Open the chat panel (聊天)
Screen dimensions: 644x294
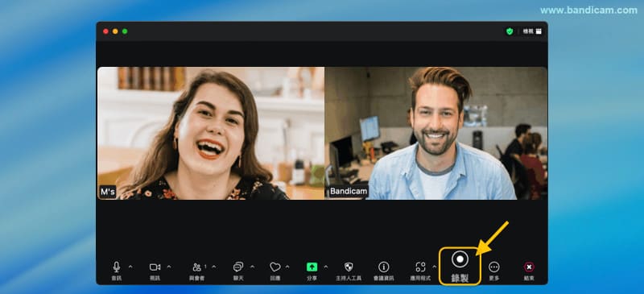coord(238,267)
